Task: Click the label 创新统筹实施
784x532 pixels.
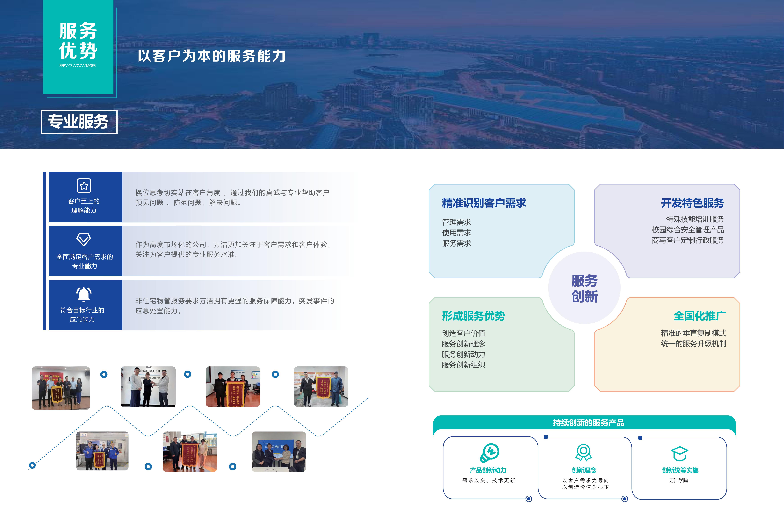Action: click(x=680, y=470)
